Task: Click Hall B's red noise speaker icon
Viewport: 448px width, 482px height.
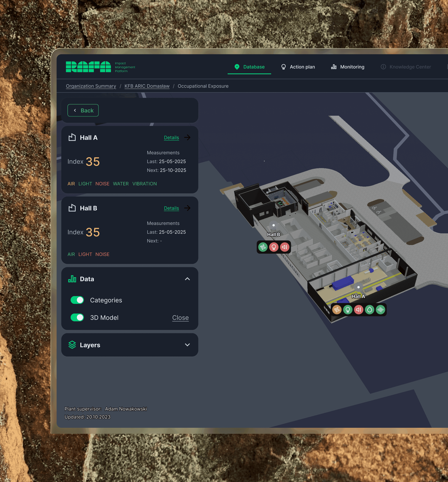Action: coord(285,247)
